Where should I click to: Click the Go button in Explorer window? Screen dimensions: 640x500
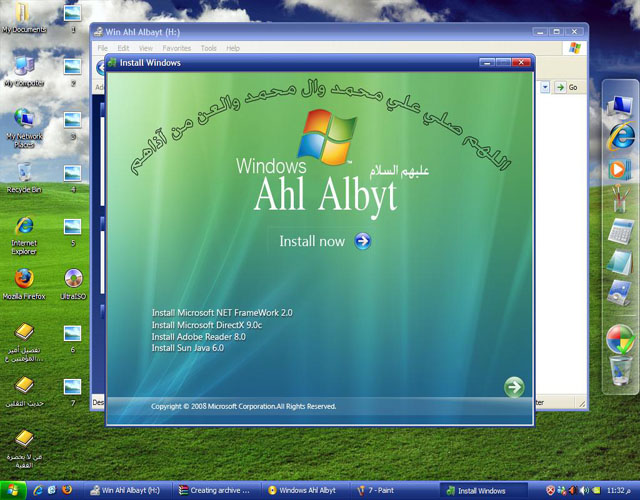tap(567, 87)
